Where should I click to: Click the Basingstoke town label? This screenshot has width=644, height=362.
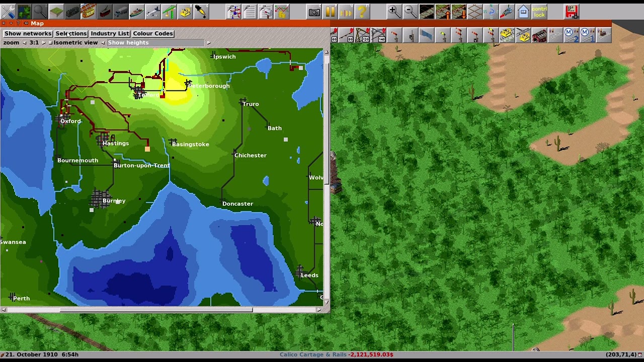[190, 144]
